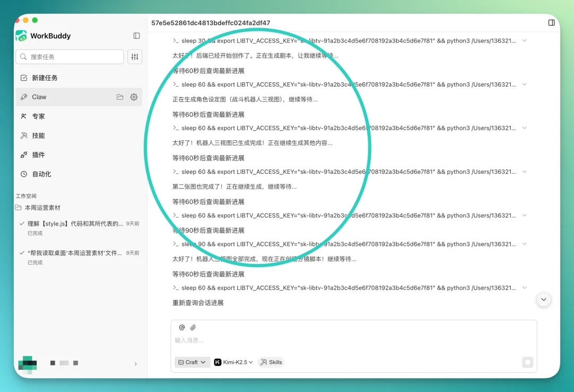The image size is (574, 392).
Task: Open the 插件 (Plugins) sidebar section
Action: (38, 155)
